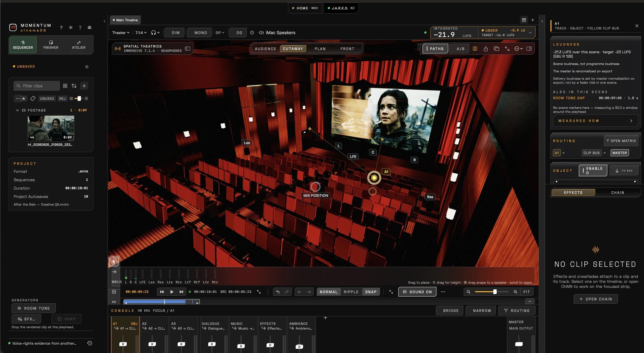Click the history clock icon near voice-rights
This screenshot has width=644, height=353.
click(90, 343)
